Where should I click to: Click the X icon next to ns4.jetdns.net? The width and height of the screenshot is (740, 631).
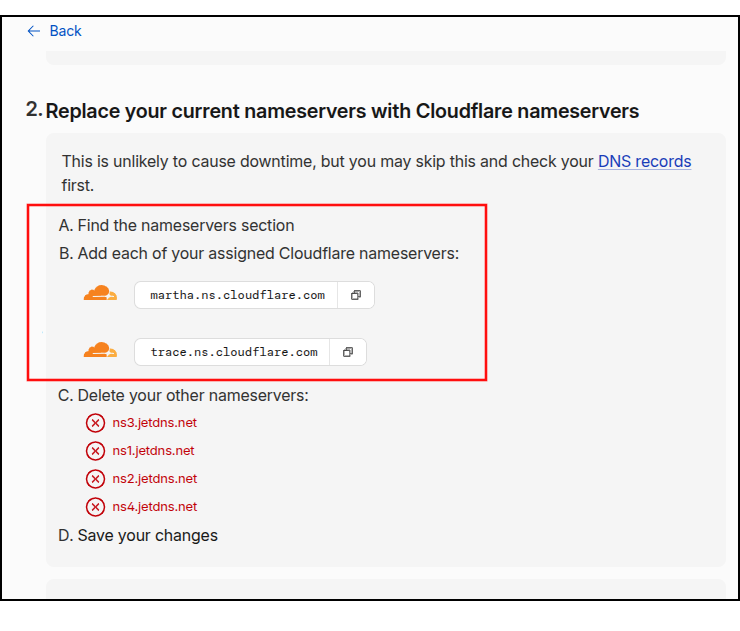95,507
